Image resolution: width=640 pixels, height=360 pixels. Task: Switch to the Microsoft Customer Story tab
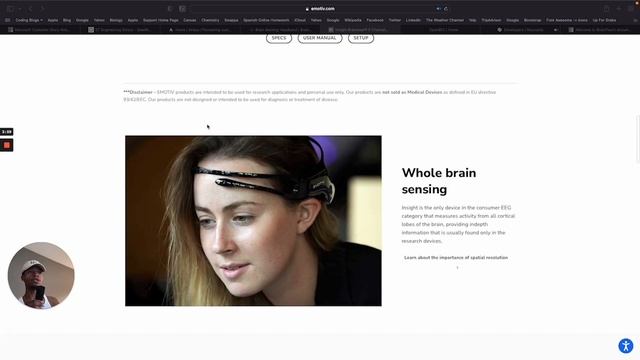tap(41, 30)
